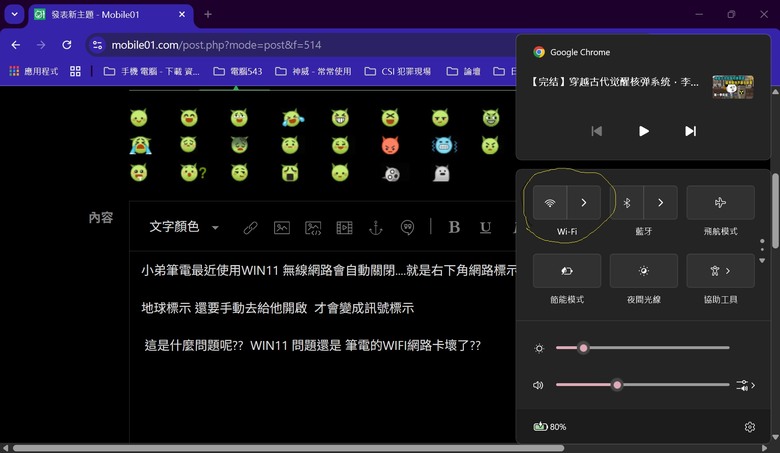Apply bold with the B icon

pos(454,227)
